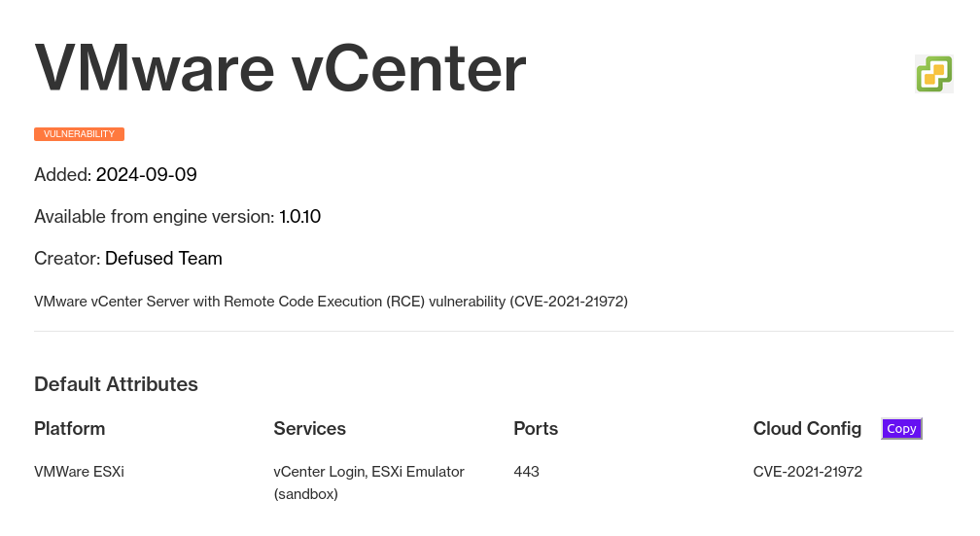Image resolution: width=980 pixels, height=536 pixels.
Task: Click the VMware vCenter logo icon
Action: tap(933, 74)
